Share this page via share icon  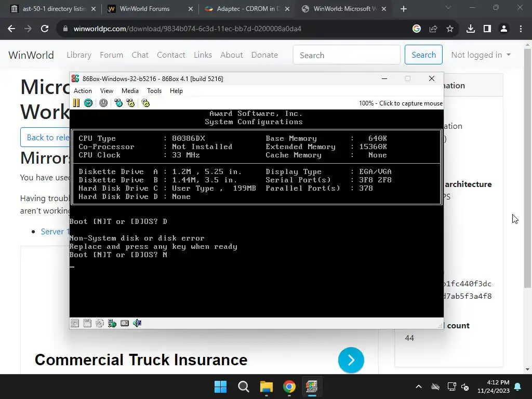tap(433, 29)
